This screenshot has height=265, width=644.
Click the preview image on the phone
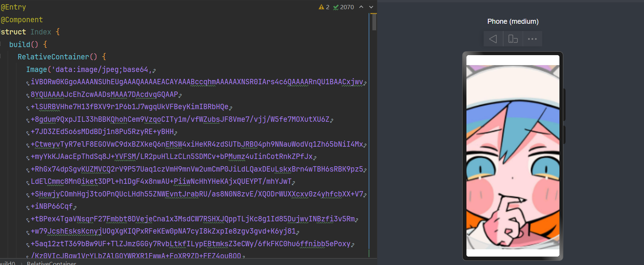pos(513,157)
